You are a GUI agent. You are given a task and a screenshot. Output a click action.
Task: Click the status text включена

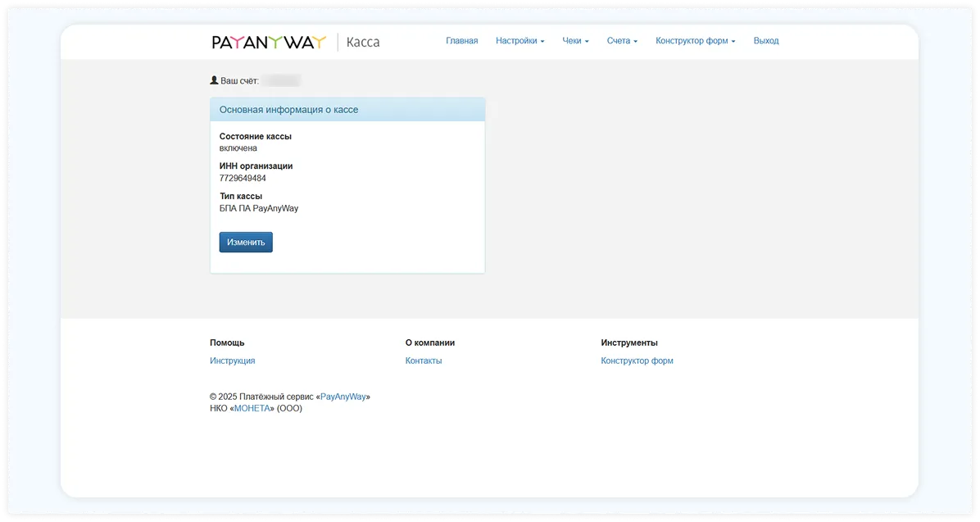tap(238, 148)
